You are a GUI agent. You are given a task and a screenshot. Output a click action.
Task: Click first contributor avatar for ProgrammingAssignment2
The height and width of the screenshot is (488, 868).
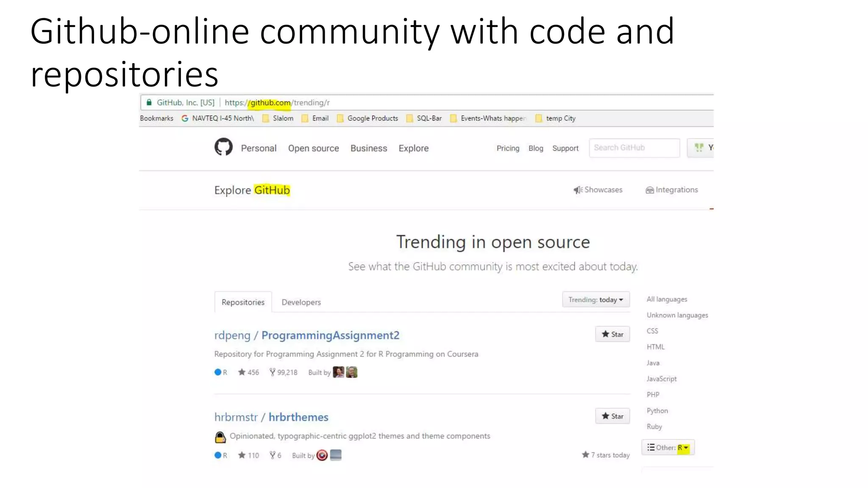[x=338, y=372]
